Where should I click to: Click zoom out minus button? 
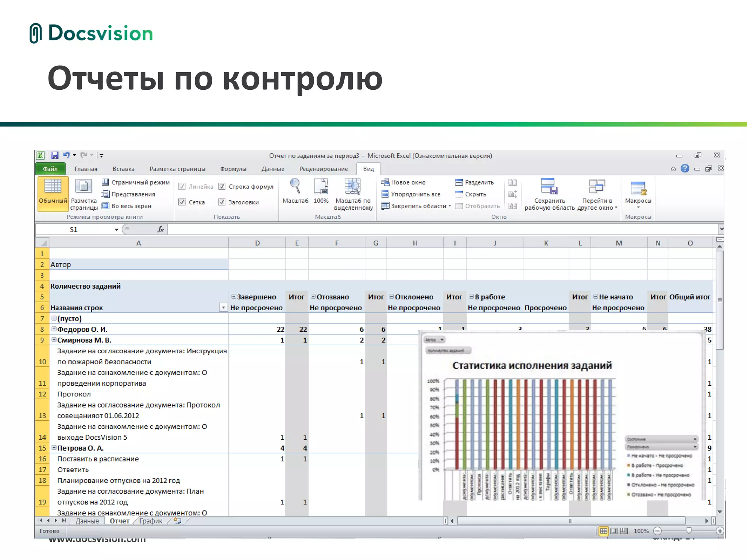click(x=658, y=531)
